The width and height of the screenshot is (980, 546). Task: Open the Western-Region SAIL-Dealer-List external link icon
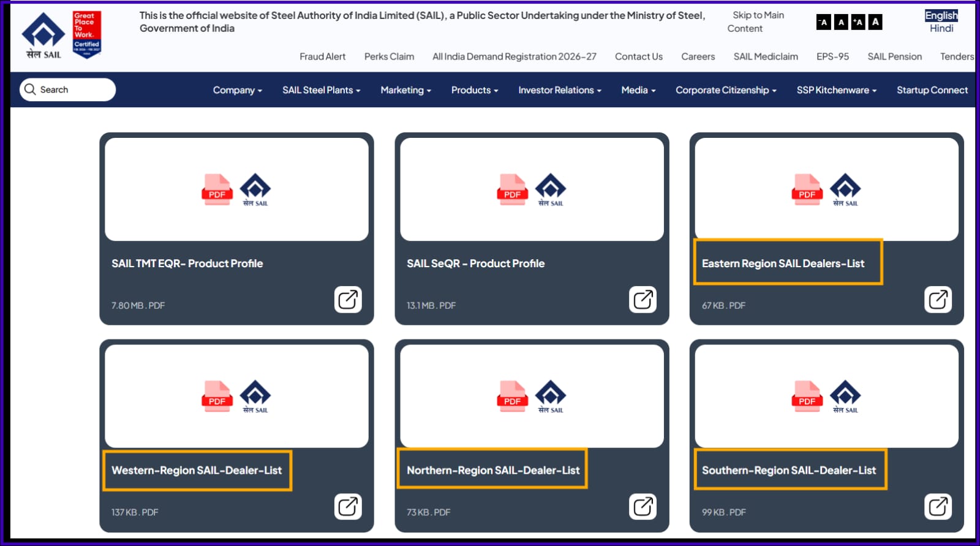point(348,507)
